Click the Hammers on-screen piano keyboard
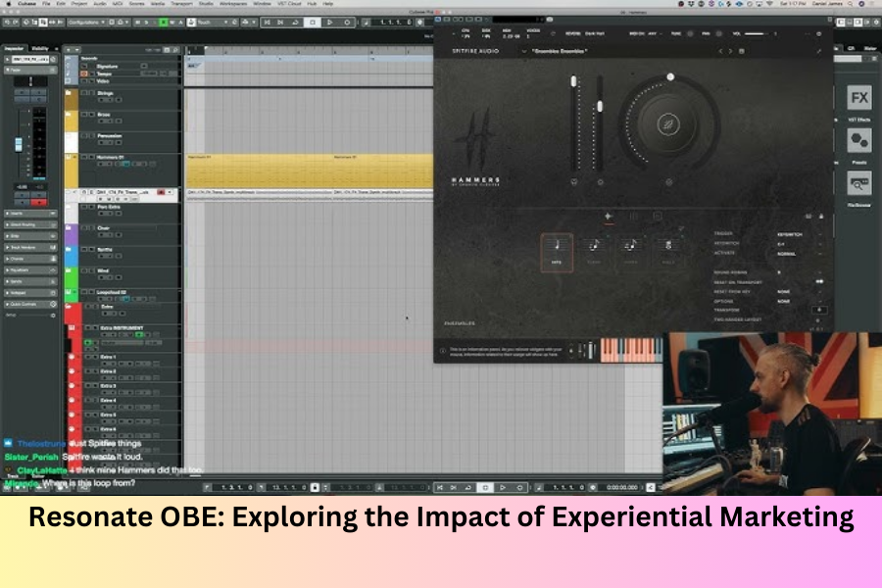Image resolution: width=882 pixels, height=588 pixels. [632, 350]
